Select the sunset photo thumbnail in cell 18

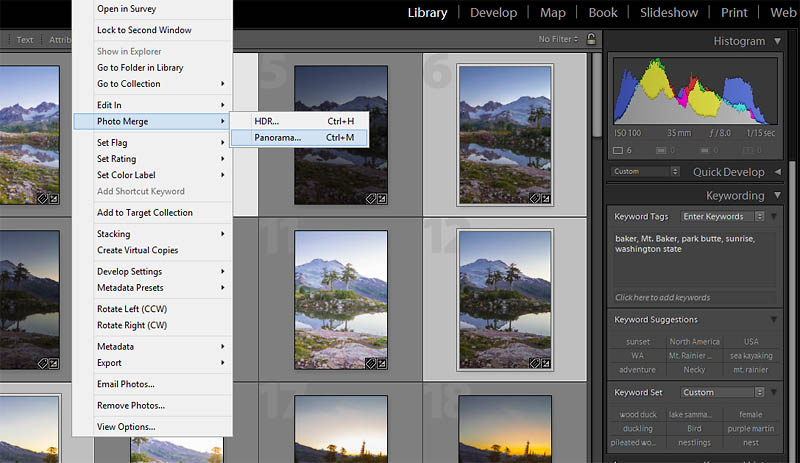pyautogui.click(x=505, y=429)
